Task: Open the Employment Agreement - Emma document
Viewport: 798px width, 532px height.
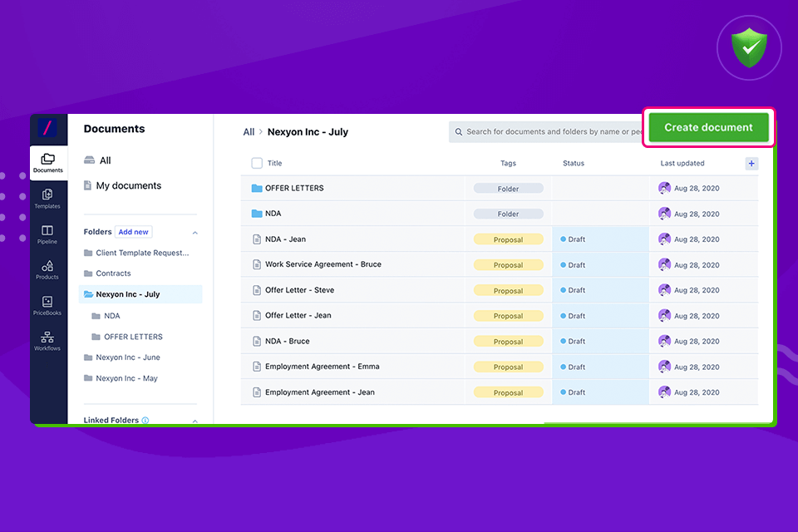Action: click(323, 367)
